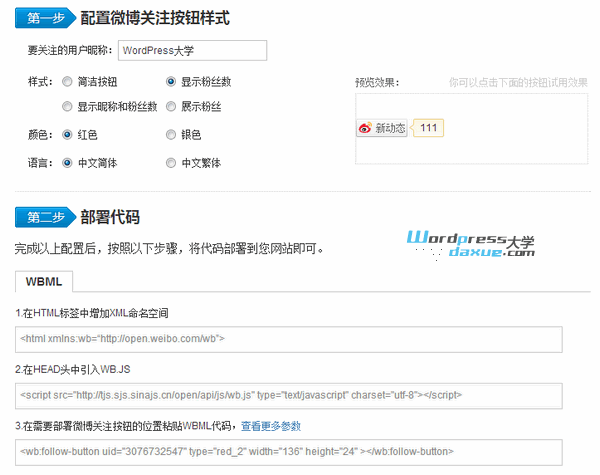
Task: Click the text 完成以上配置后 instructions line
Action: 170,249
